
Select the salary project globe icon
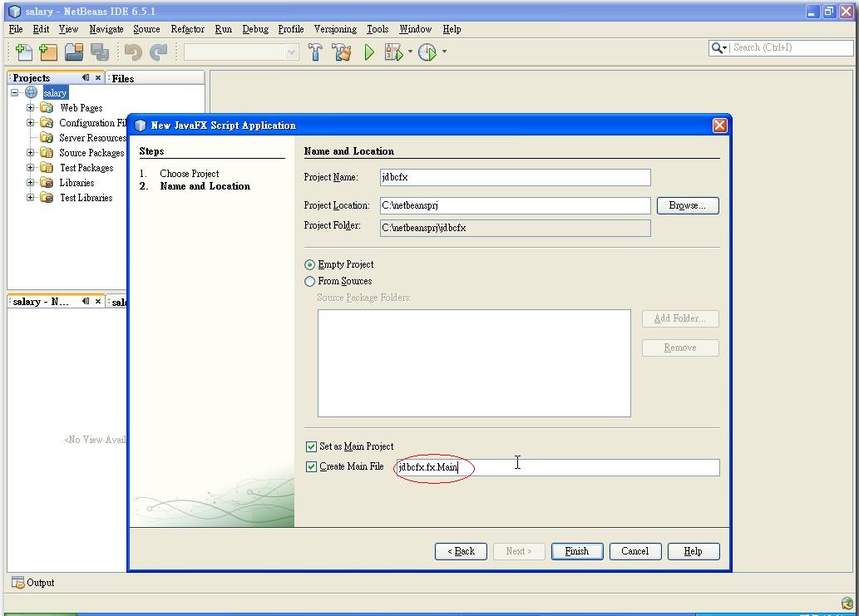click(x=32, y=92)
